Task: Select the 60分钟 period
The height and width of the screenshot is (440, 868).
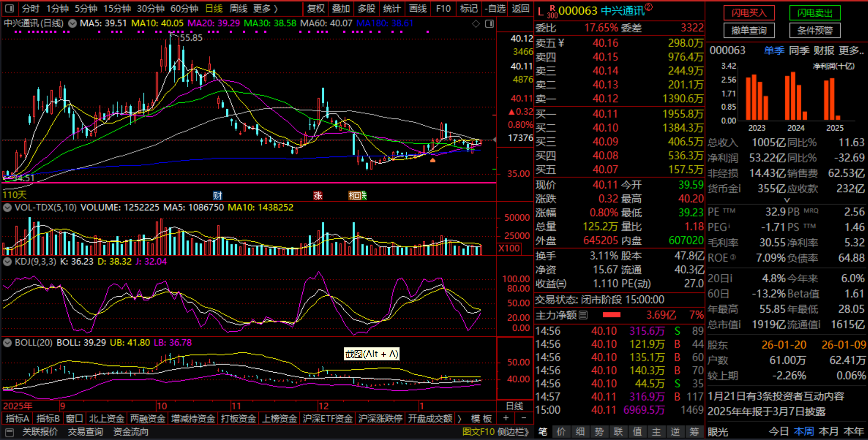Action: pos(184,8)
